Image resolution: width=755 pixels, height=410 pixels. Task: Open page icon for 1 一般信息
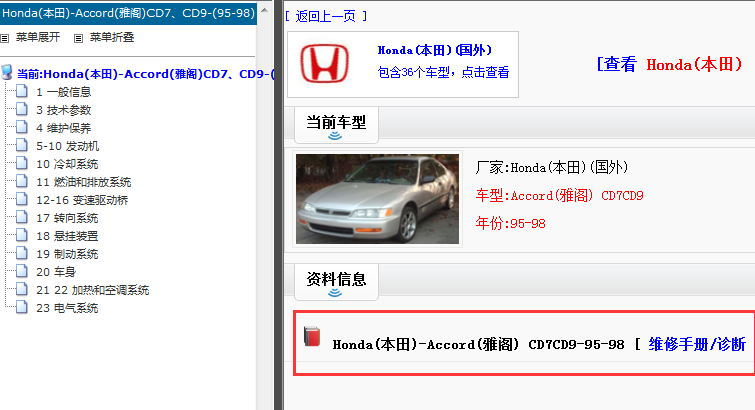[22, 91]
